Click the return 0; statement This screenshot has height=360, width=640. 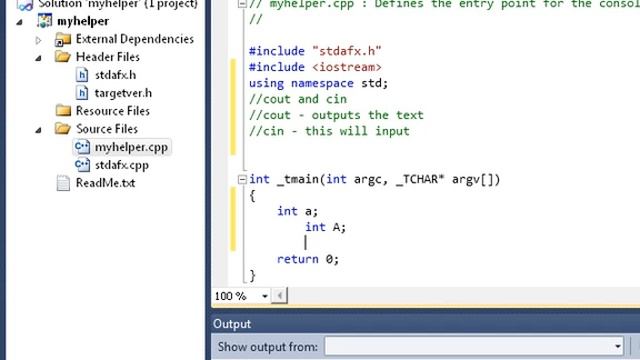point(308,259)
